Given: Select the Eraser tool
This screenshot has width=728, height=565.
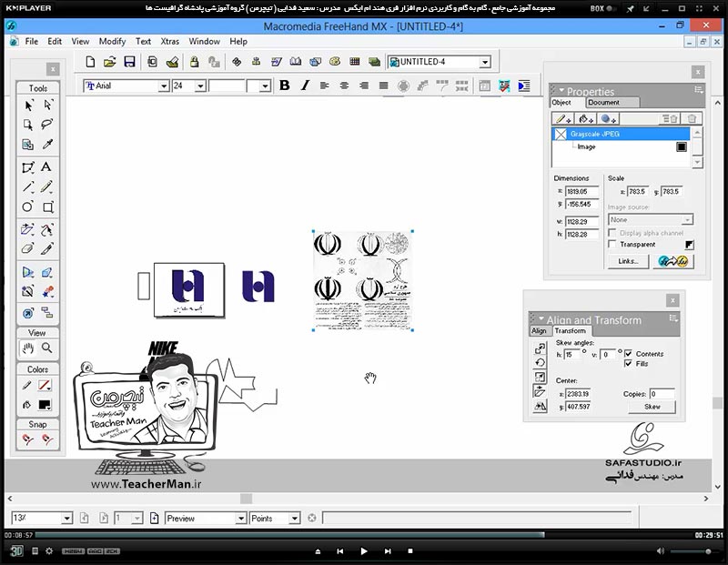Looking at the screenshot, I should pos(28,249).
